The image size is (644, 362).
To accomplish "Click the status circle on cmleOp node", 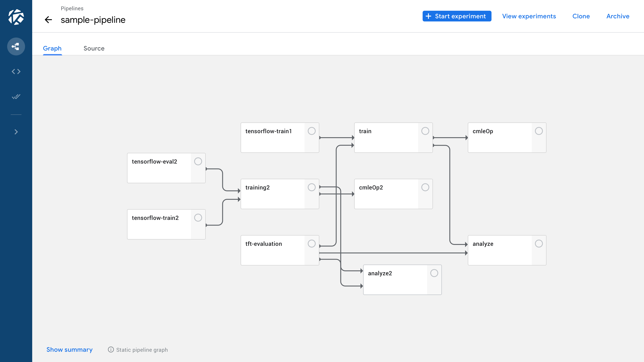I will [x=539, y=131].
